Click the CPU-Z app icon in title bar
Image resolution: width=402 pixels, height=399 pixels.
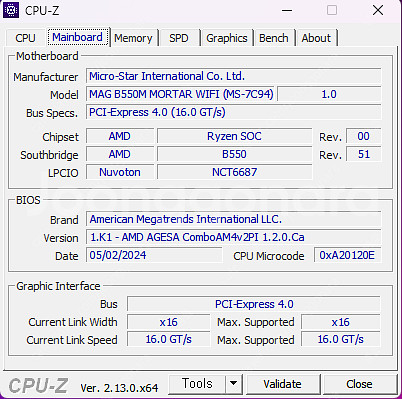[x=11, y=10]
